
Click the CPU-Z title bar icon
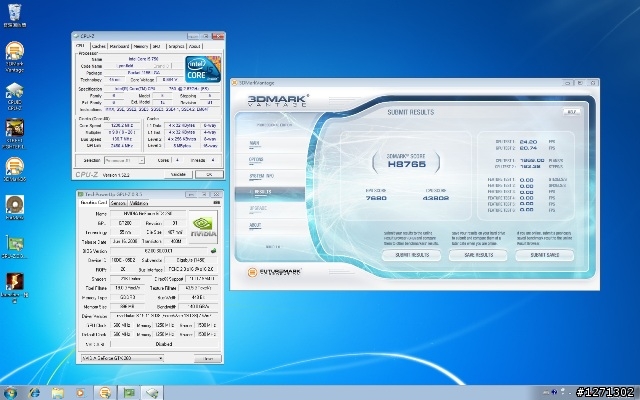pyautogui.click(x=76, y=36)
